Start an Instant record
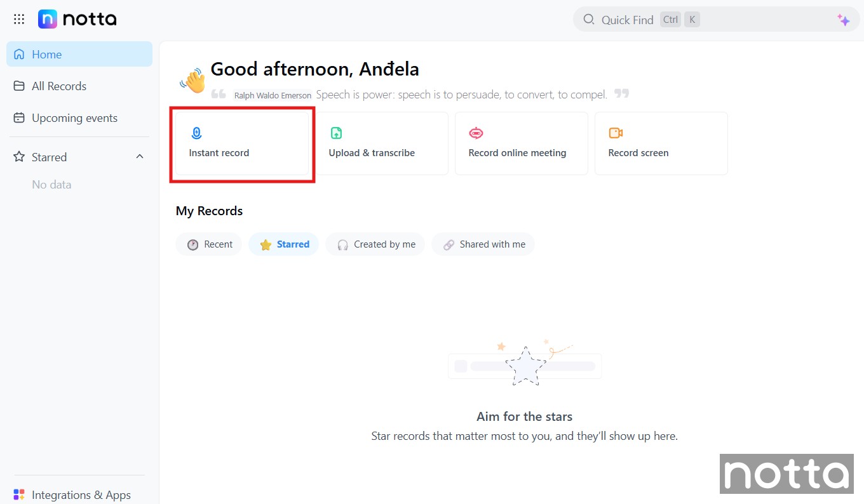The width and height of the screenshot is (864, 504). click(242, 144)
